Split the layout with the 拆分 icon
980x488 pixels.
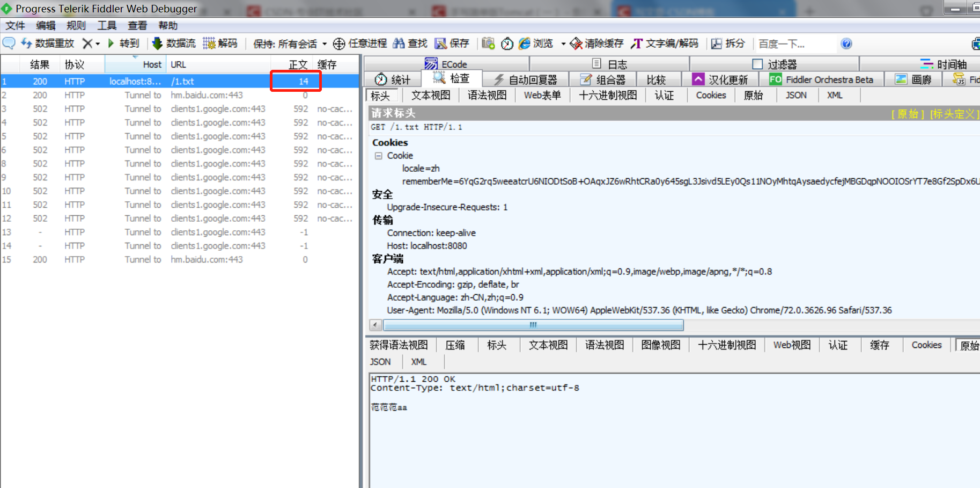pos(728,43)
